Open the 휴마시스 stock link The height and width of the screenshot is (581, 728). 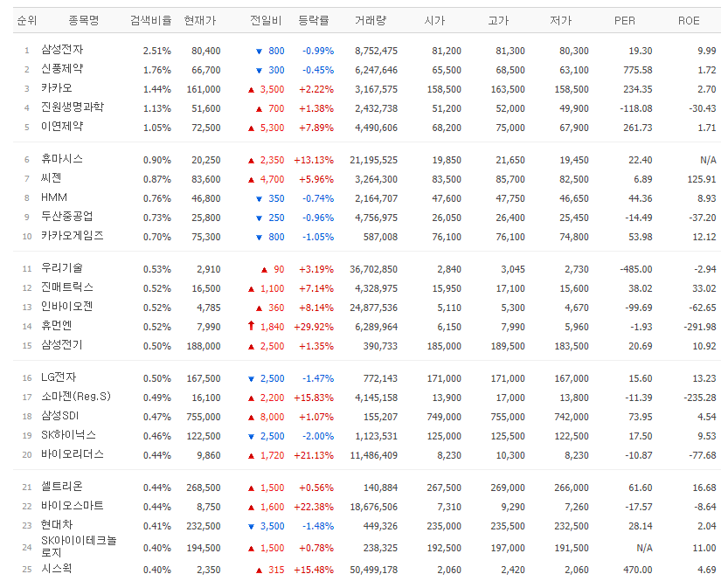(62, 159)
